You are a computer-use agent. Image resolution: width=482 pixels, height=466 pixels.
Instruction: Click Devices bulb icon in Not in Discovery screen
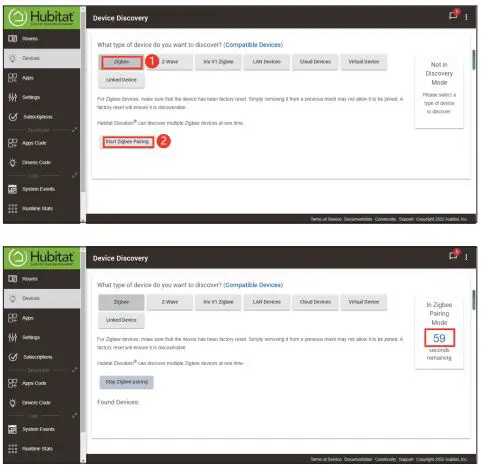(x=12, y=58)
